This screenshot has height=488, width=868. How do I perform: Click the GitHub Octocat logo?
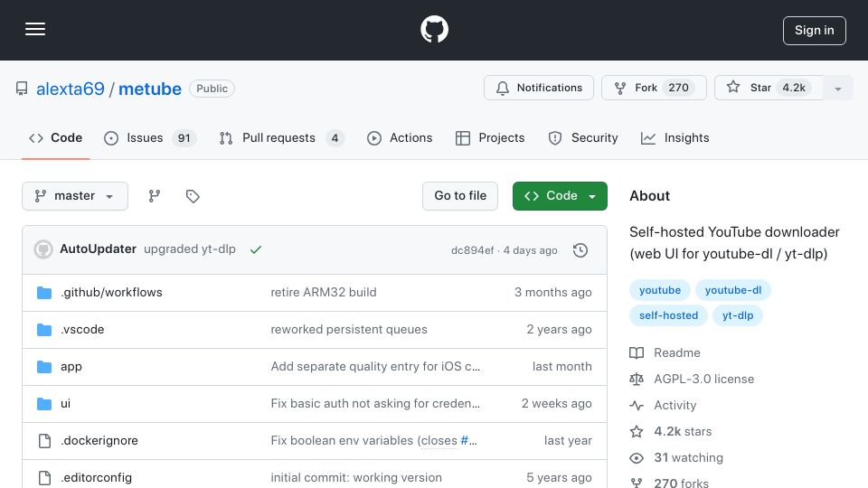(x=434, y=29)
